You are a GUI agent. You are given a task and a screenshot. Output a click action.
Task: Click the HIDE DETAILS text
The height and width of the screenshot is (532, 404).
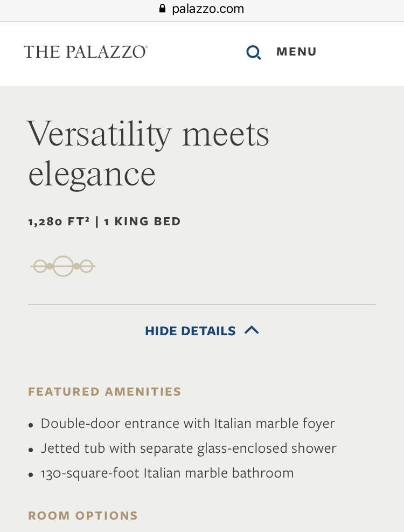click(190, 331)
